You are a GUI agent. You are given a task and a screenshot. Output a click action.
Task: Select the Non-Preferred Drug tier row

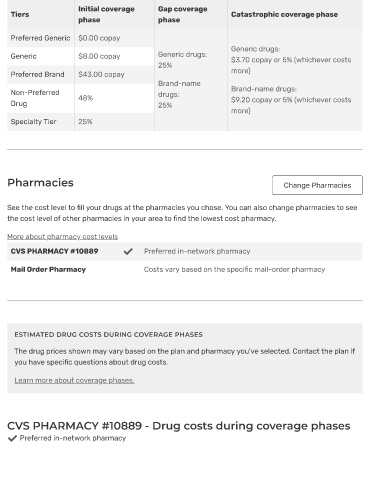pyautogui.click(x=81, y=98)
